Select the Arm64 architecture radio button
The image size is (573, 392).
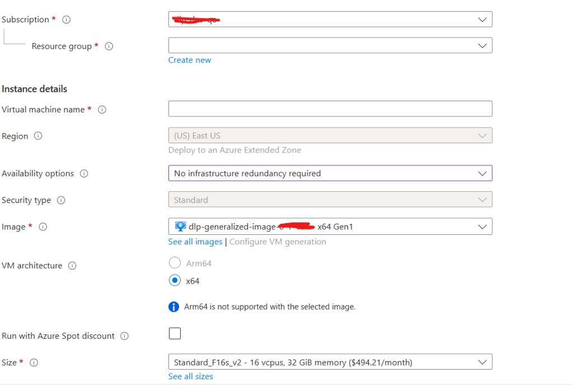[175, 263]
